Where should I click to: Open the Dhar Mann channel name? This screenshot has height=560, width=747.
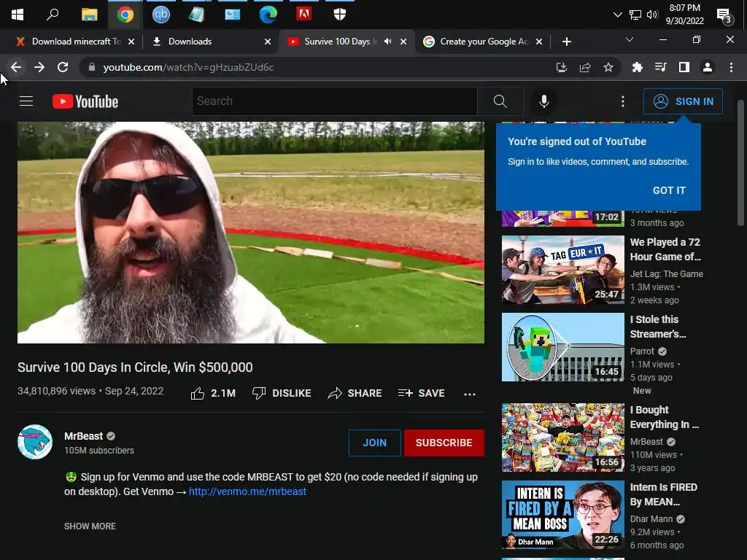point(651,519)
